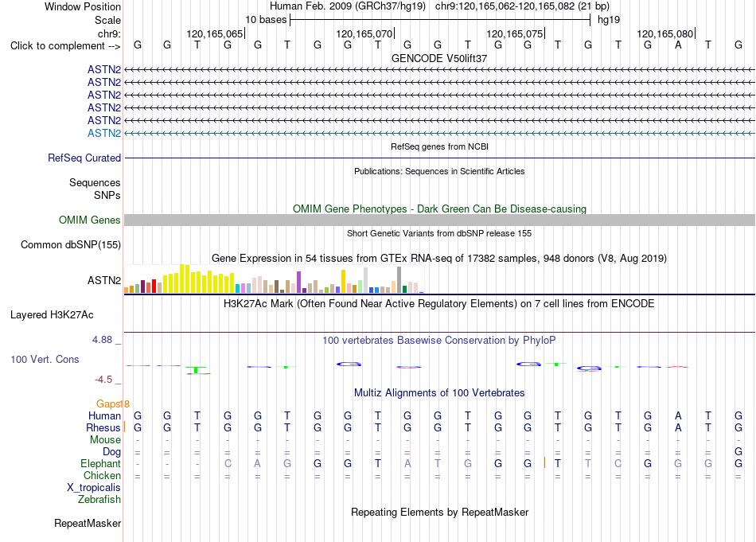The height and width of the screenshot is (542, 756).
Task: Open the 'RefSeq Curated' track label
Action: (x=84, y=158)
